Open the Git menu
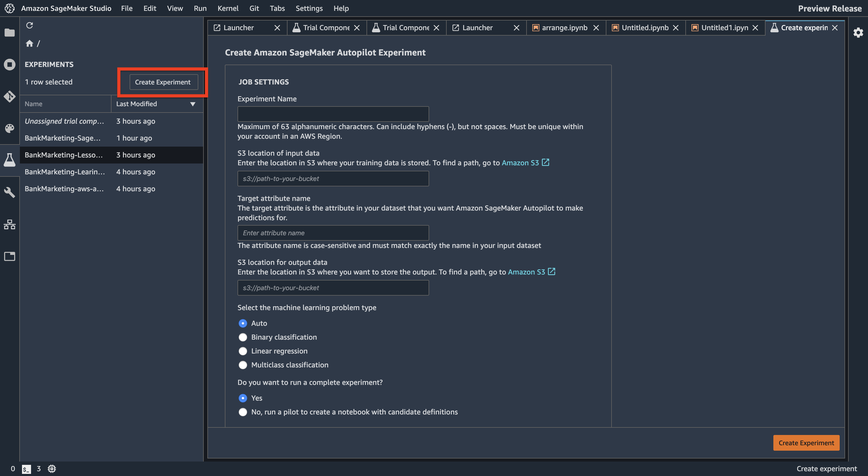Screen dimensions: 868x476 click(x=254, y=8)
